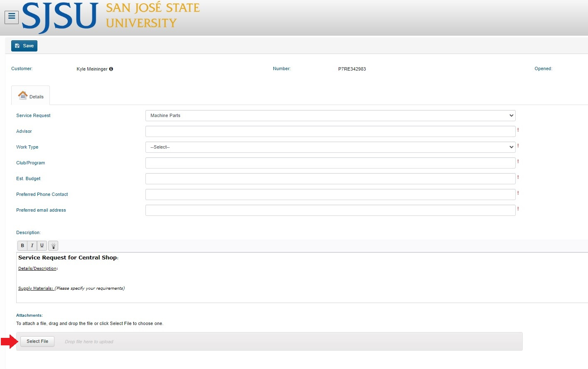The image size is (588, 369).
Task: Focus the Advisor text field
Action: [330, 132]
